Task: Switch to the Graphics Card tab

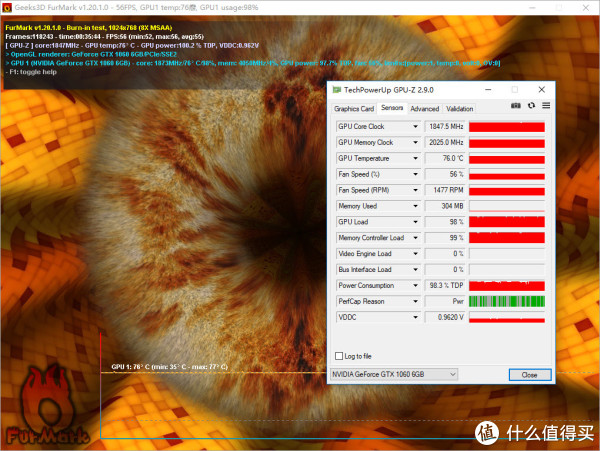Action: pos(354,108)
